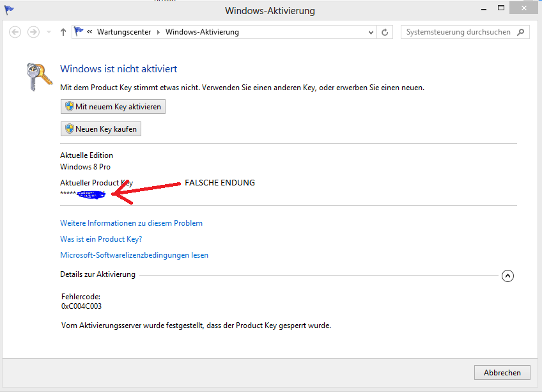Click the Forward navigation arrow
The image size is (542, 392).
pyautogui.click(x=33, y=32)
